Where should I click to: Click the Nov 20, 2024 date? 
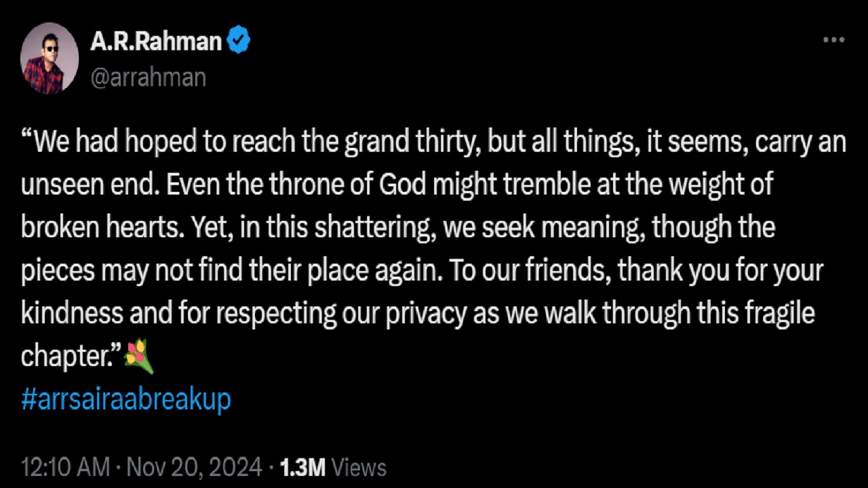(x=193, y=468)
